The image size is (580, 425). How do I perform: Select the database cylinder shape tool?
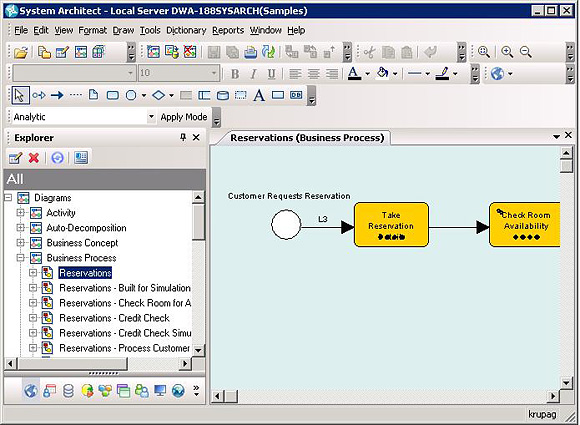(222, 95)
